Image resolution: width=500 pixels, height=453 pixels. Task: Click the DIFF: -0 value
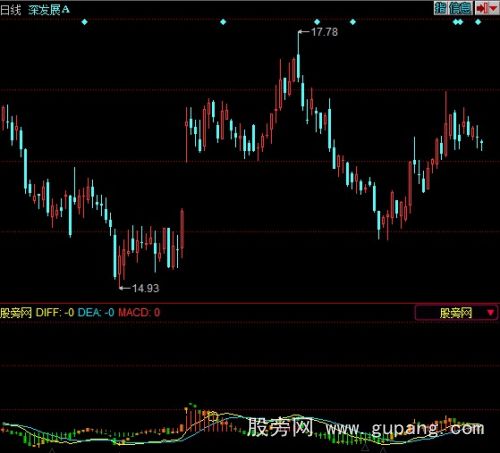click(x=55, y=313)
